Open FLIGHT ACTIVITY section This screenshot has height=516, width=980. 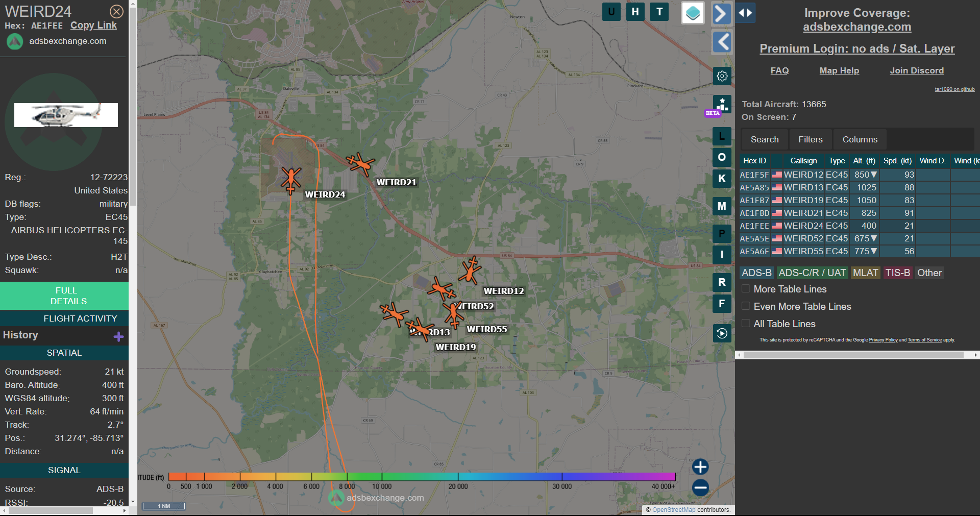64,318
